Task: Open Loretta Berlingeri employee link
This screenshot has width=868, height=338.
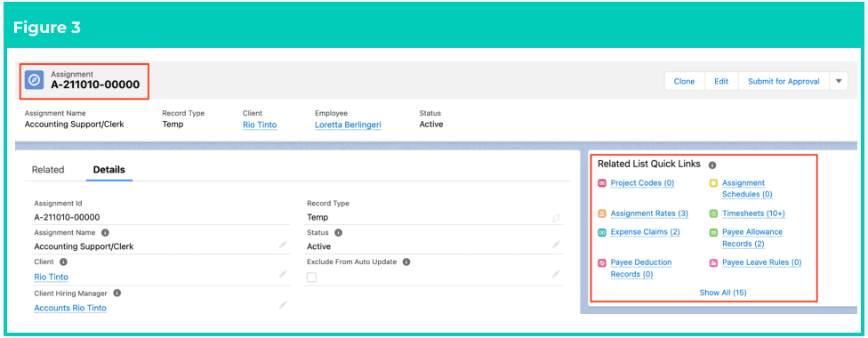Action: point(349,125)
